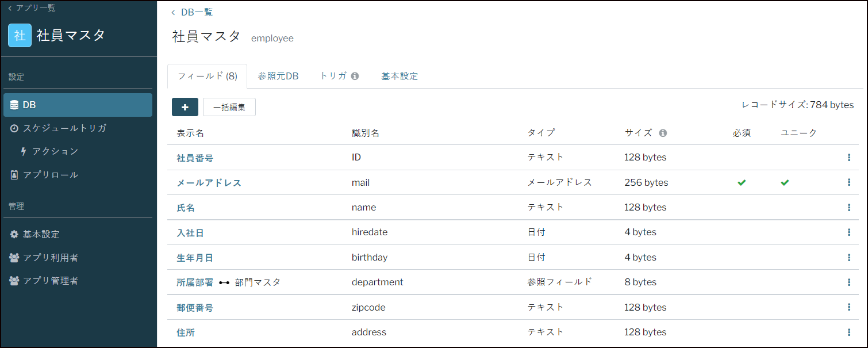Switch to the 参照元DB tab
The width and height of the screenshot is (868, 348).
[278, 76]
